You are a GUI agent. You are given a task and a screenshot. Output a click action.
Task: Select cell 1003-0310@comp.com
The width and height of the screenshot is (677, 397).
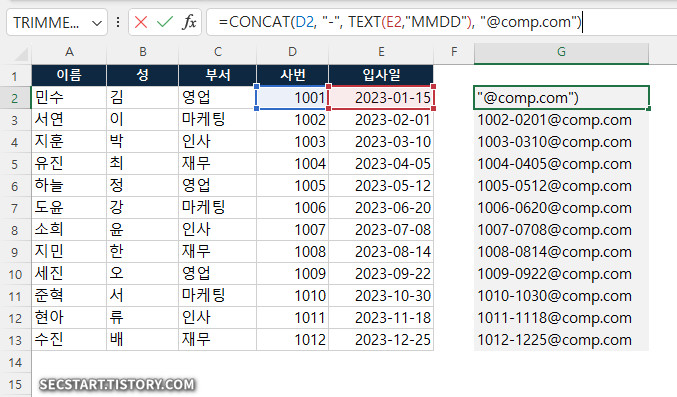(x=561, y=142)
